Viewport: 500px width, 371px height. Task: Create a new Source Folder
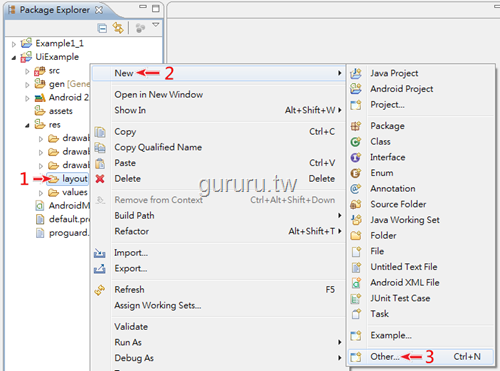click(421, 204)
